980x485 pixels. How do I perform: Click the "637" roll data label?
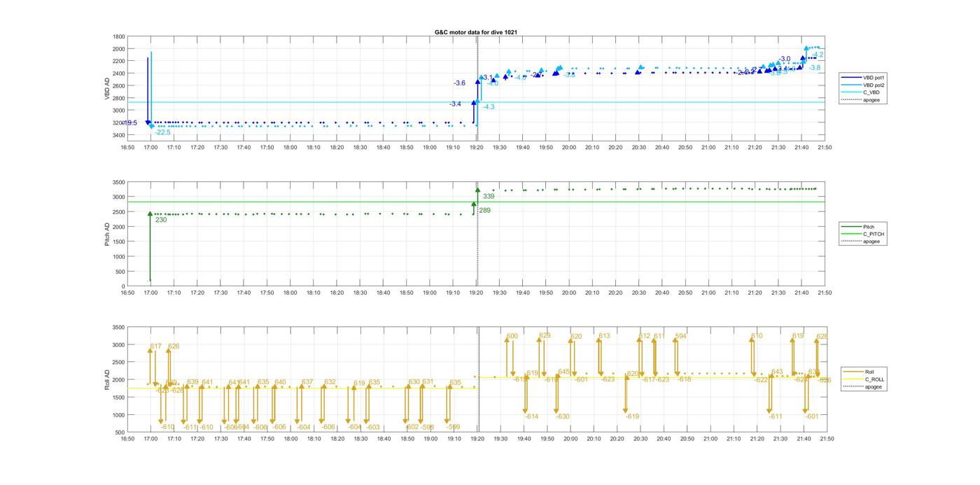(307, 382)
